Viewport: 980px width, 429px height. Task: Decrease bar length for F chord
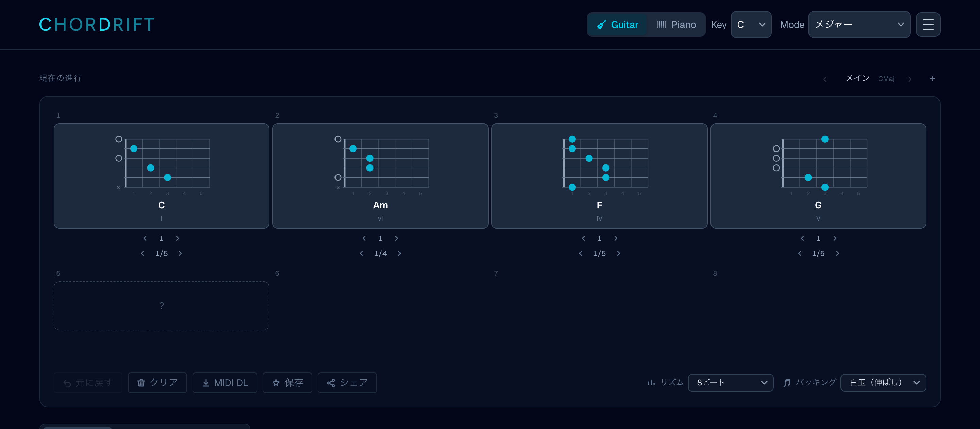click(583, 238)
